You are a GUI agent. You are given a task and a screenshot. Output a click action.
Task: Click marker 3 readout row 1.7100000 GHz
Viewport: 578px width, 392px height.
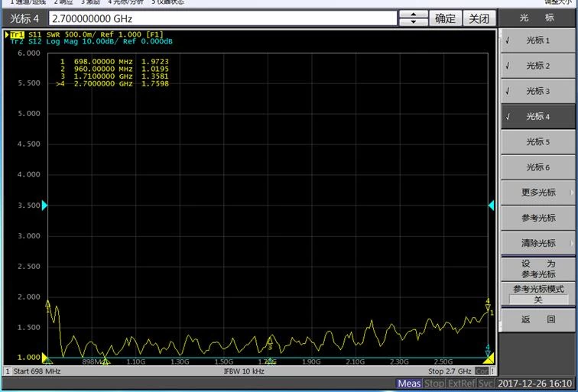114,76
